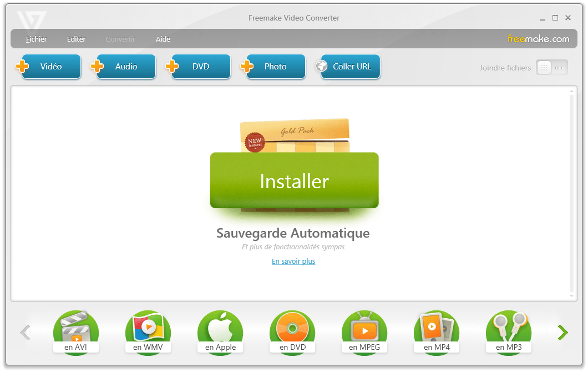Screen dimensions: 588x372
Task: Add audio file with Audio button
Action: (x=126, y=67)
